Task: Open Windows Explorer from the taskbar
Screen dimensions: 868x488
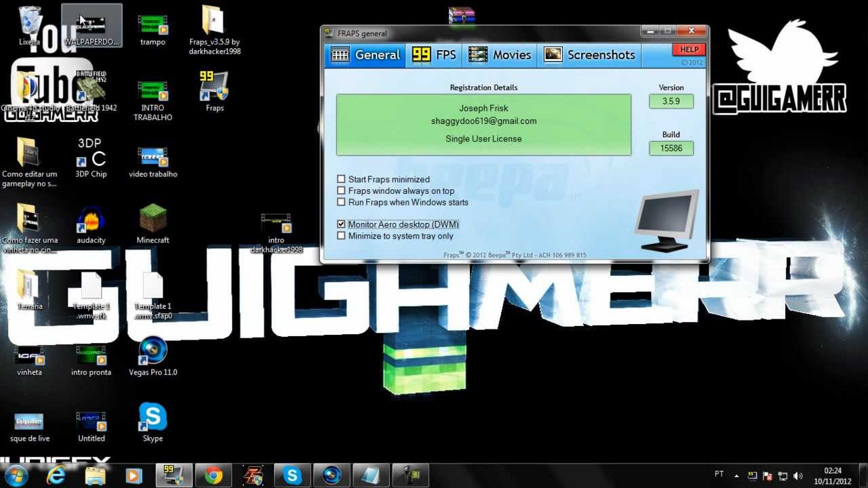Action: (96, 476)
